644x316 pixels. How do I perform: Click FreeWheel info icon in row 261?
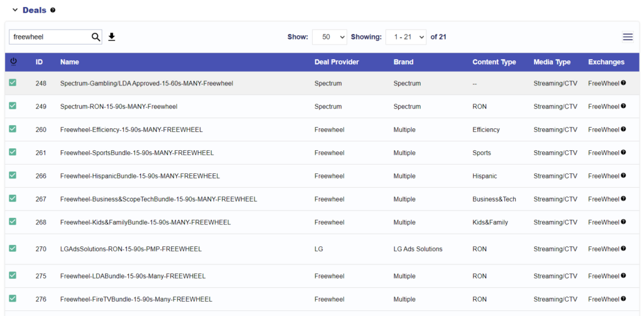623,152
